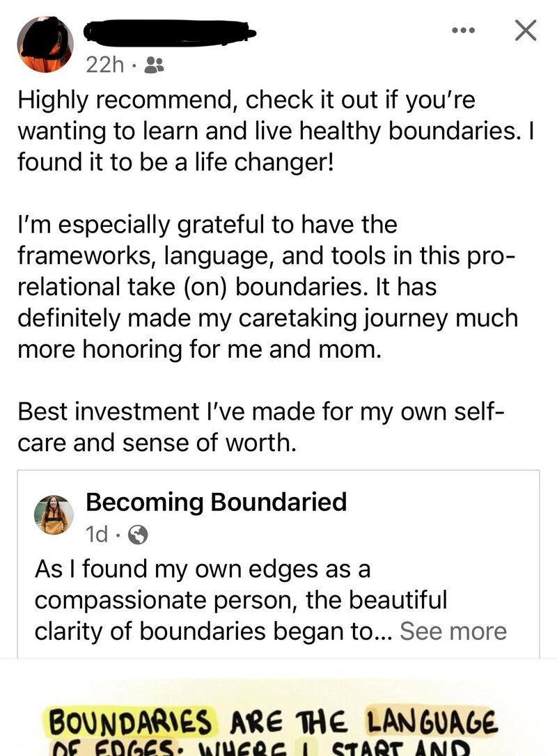Open the Becoming Boundaried page name link
Image resolution: width=557 pixels, height=756 pixels.
(x=216, y=502)
